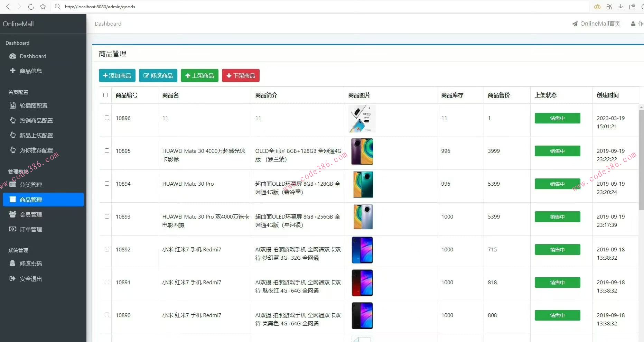Click the 会员管理 users icon

[12, 214]
